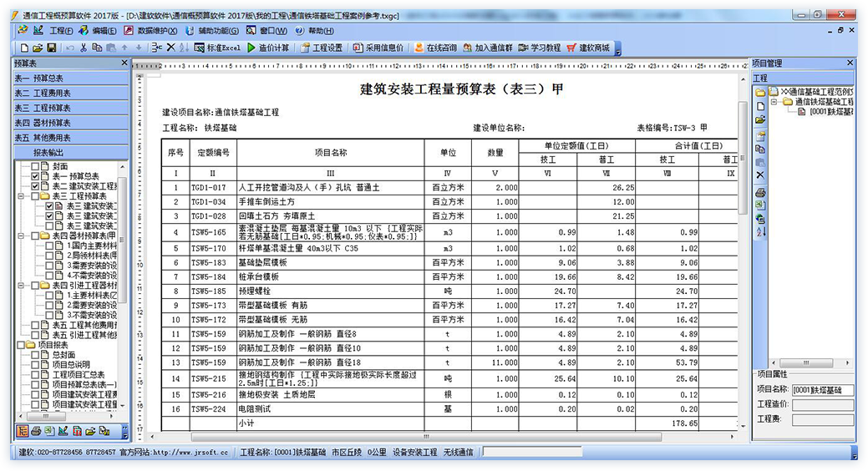Click the A-Z sort icon in 项目管理 sidebar

pos(760,232)
